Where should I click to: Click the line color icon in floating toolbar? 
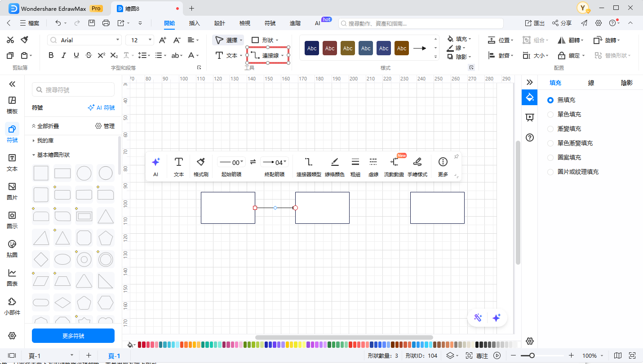(x=334, y=162)
